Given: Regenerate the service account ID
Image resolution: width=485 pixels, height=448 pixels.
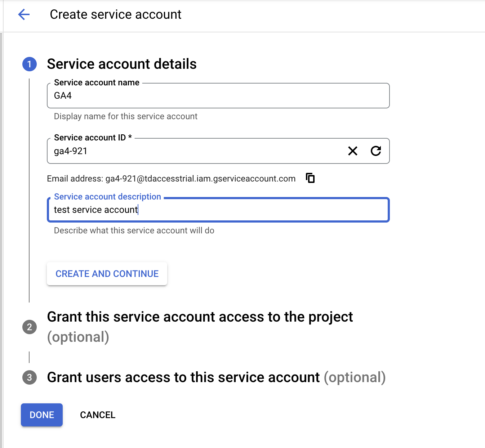Looking at the screenshot, I should [x=376, y=151].
